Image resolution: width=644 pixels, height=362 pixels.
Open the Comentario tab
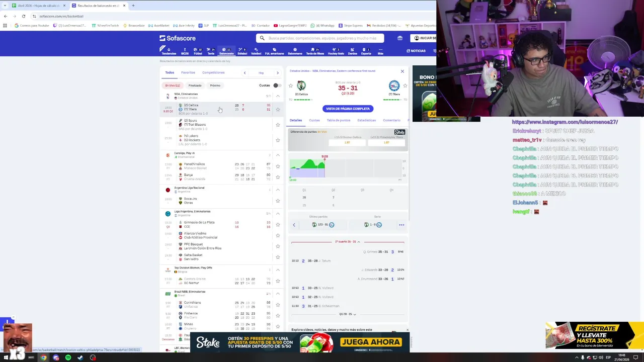pos(391,121)
